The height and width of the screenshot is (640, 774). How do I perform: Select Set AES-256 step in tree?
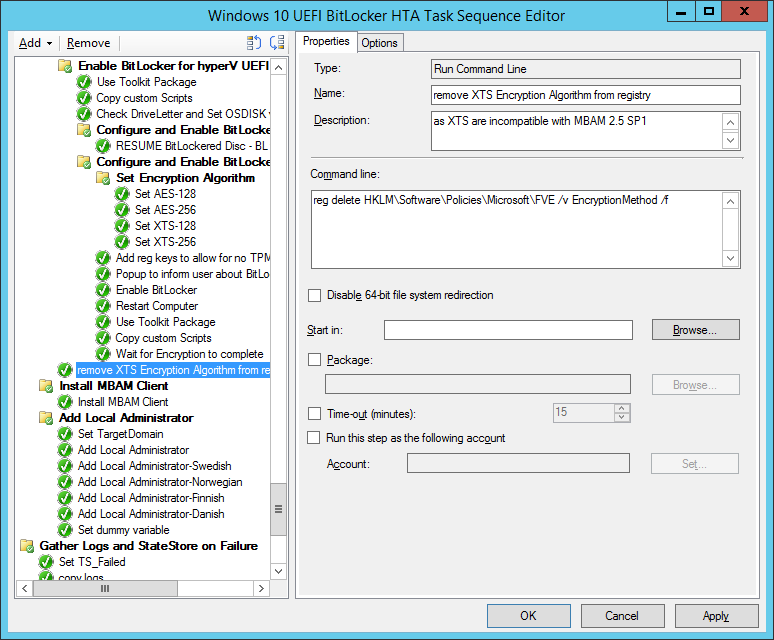[x=165, y=210]
